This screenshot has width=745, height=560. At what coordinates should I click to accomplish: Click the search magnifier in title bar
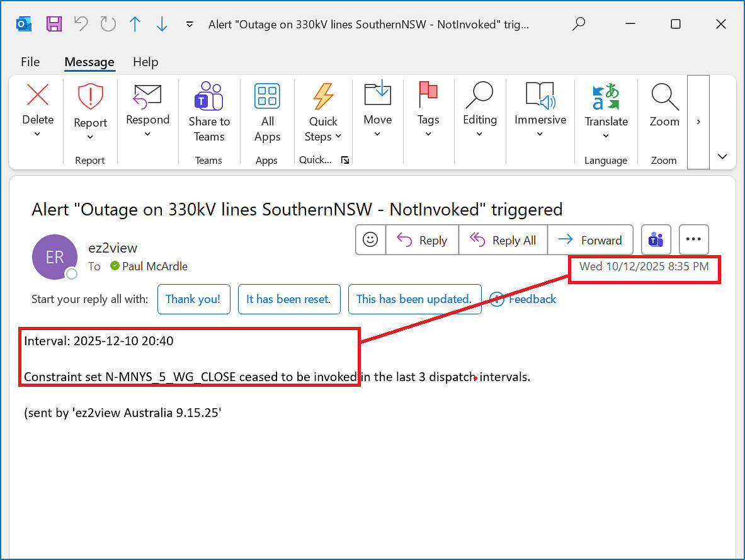click(x=578, y=24)
